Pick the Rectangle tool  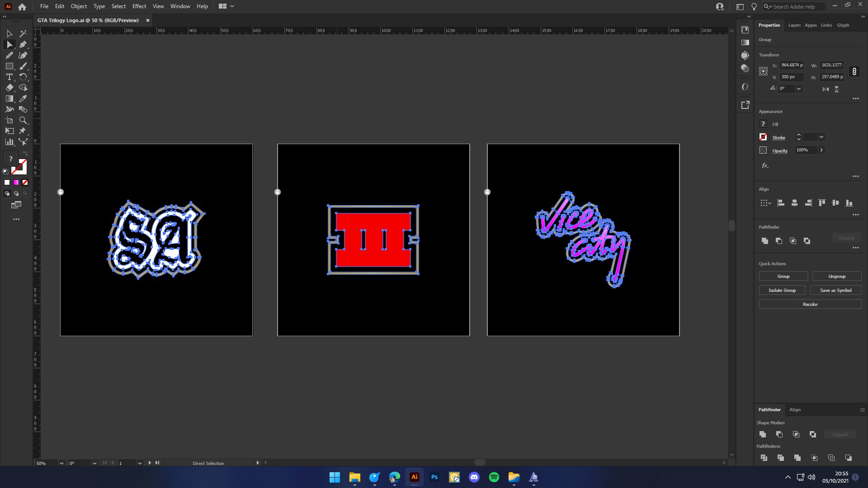coord(9,66)
